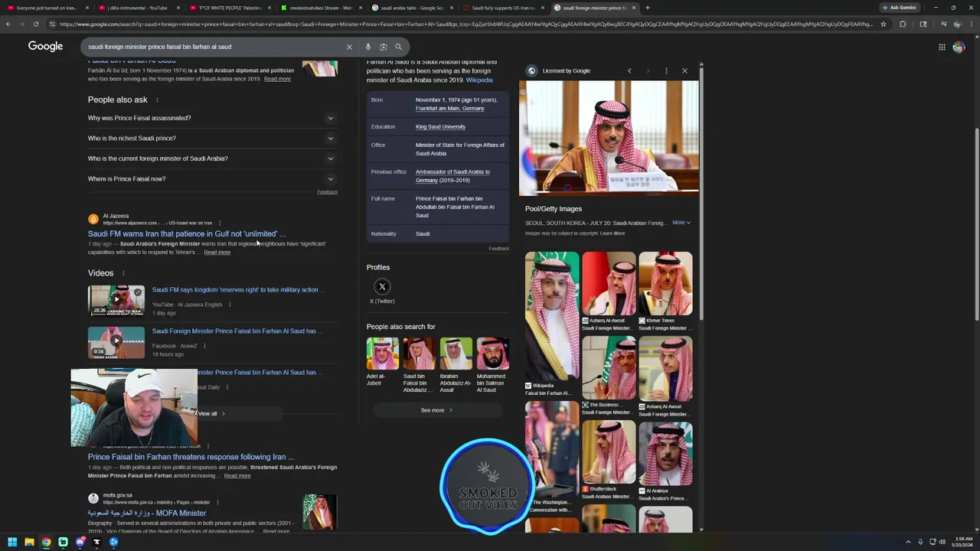This screenshot has width=980, height=551.
Task: Open 'Learn More' copyright link
Action: pyautogui.click(x=612, y=233)
